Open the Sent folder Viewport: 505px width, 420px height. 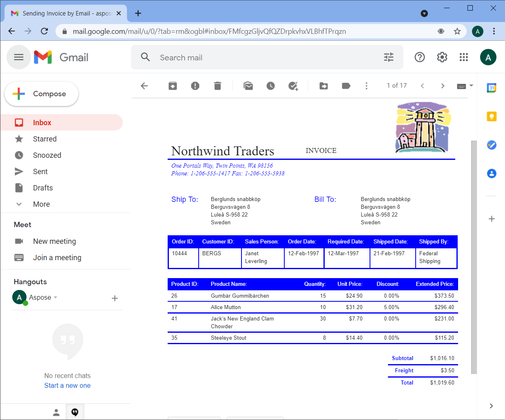tap(61, 172)
